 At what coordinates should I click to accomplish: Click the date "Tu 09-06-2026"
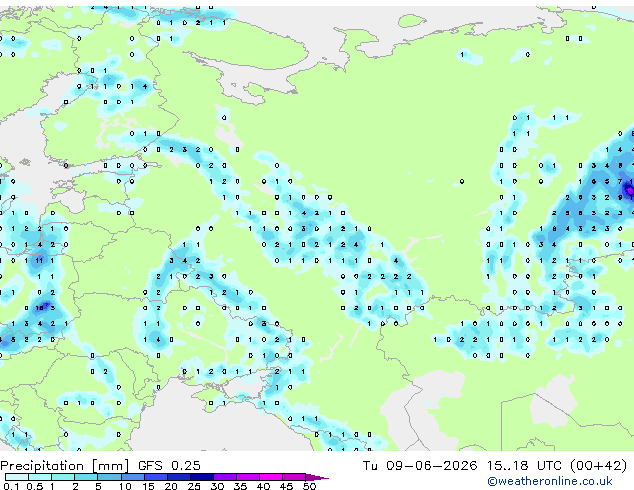click(x=419, y=466)
